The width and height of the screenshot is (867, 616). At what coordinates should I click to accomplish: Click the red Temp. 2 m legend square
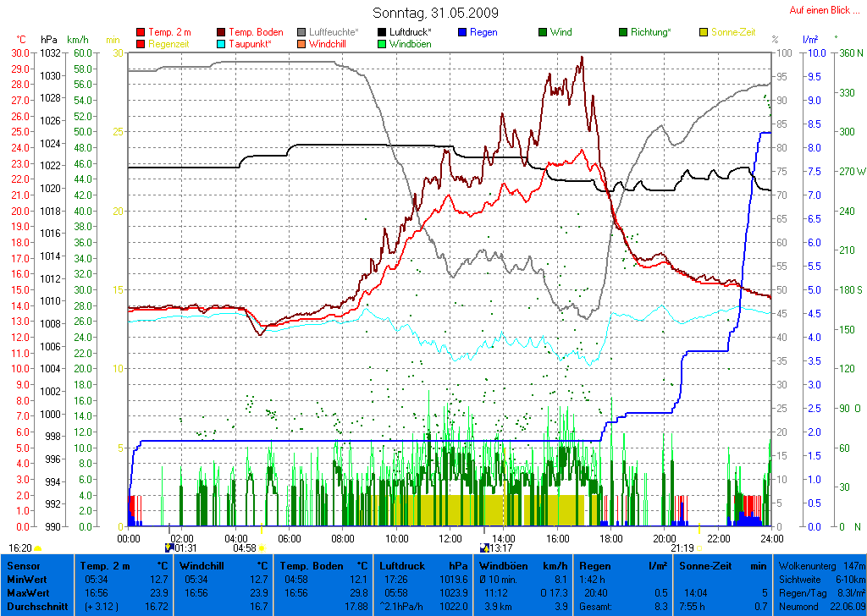(x=141, y=32)
